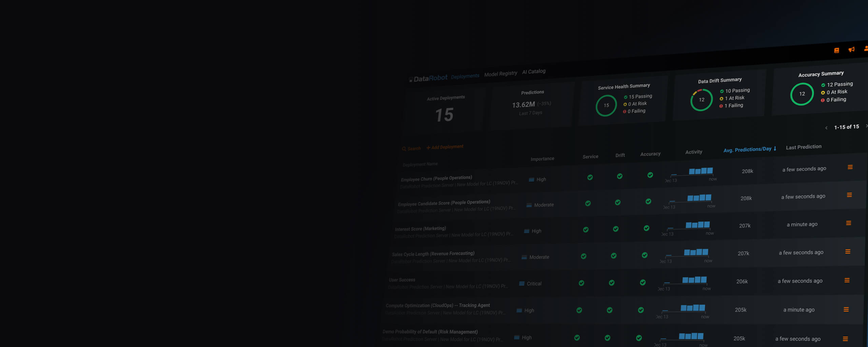Click the Add Deployment button

click(x=445, y=147)
